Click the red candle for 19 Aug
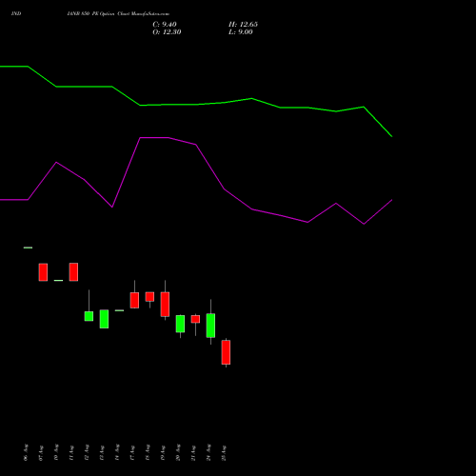This screenshot has height=476, width=476. 165,304
